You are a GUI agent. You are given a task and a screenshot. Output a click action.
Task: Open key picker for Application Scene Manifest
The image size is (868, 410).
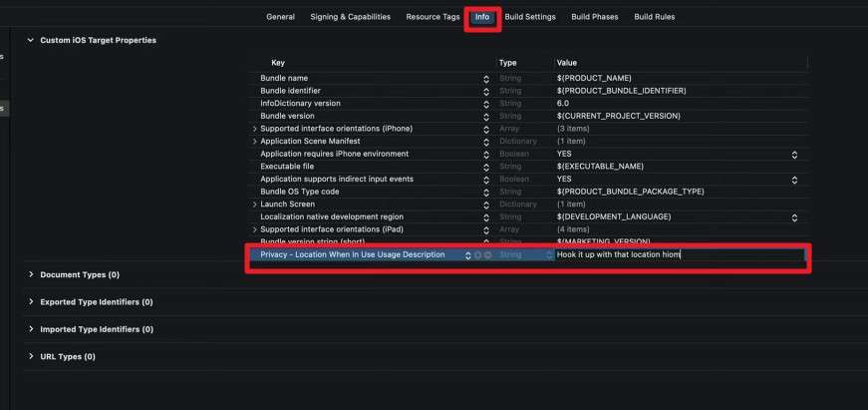tap(486, 142)
